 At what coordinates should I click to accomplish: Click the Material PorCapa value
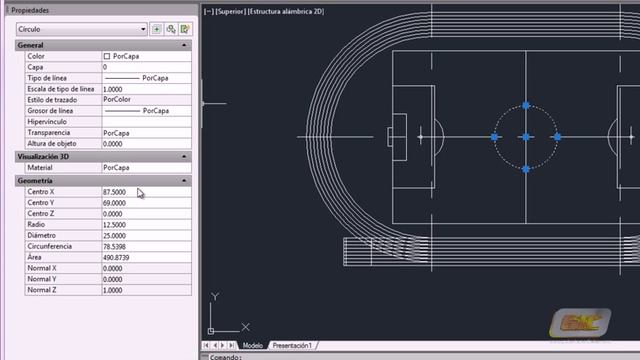[x=146, y=168]
